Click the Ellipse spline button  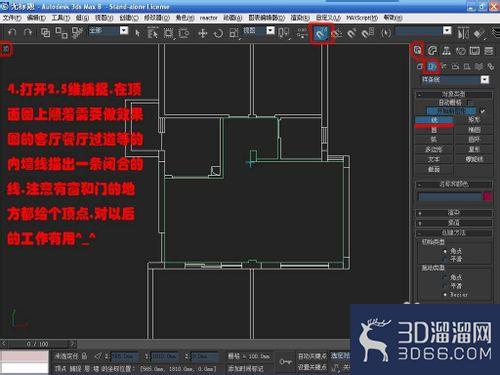(x=474, y=130)
